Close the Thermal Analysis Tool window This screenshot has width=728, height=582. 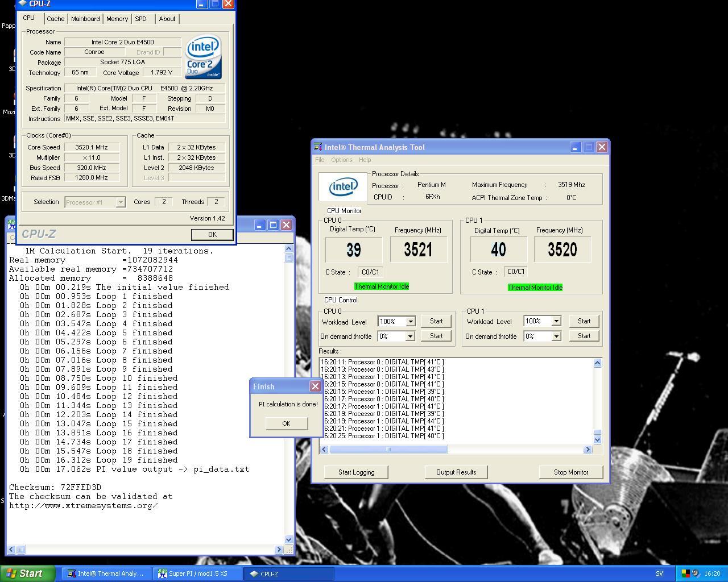tap(602, 147)
